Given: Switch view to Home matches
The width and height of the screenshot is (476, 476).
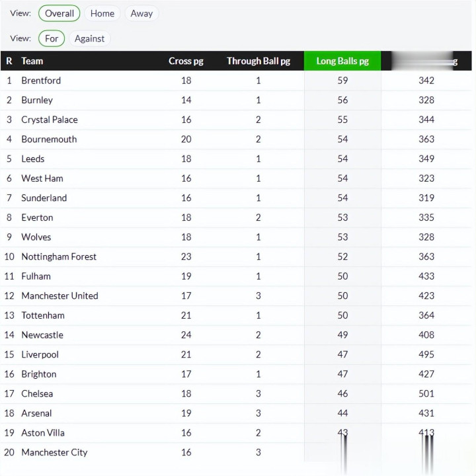Looking at the screenshot, I should click(102, 13).
